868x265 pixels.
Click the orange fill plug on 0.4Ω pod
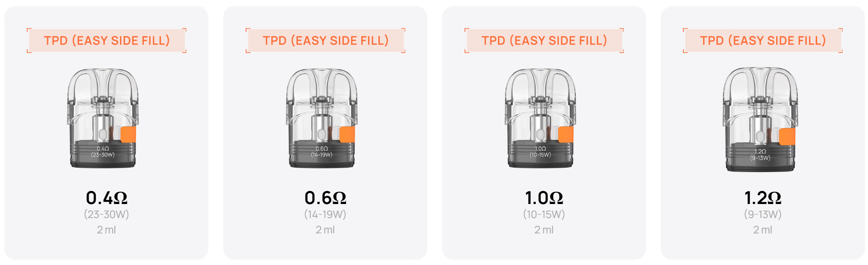coord(128,134)
